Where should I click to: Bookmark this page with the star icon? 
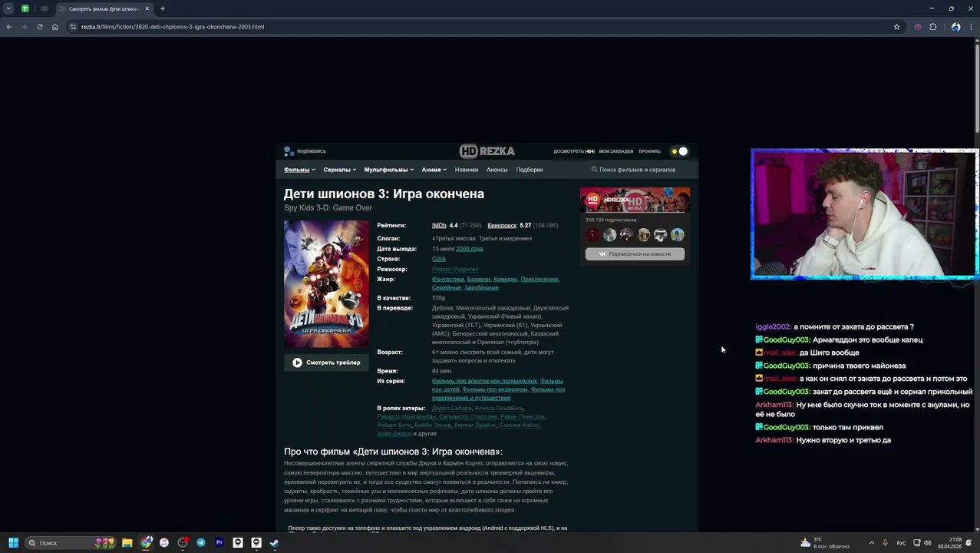[x=896, y=27]
